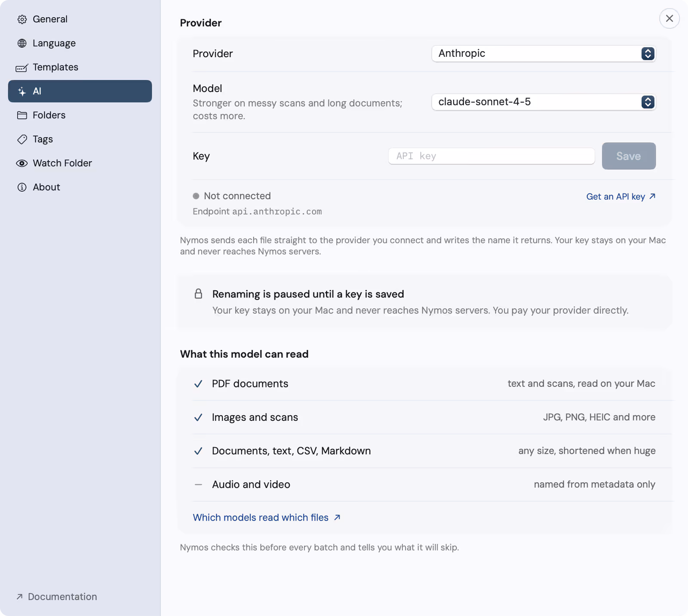This screenshot has width=688, height=616.
Task: Follow the Get an API key link
Action: (x=621, y=196)
